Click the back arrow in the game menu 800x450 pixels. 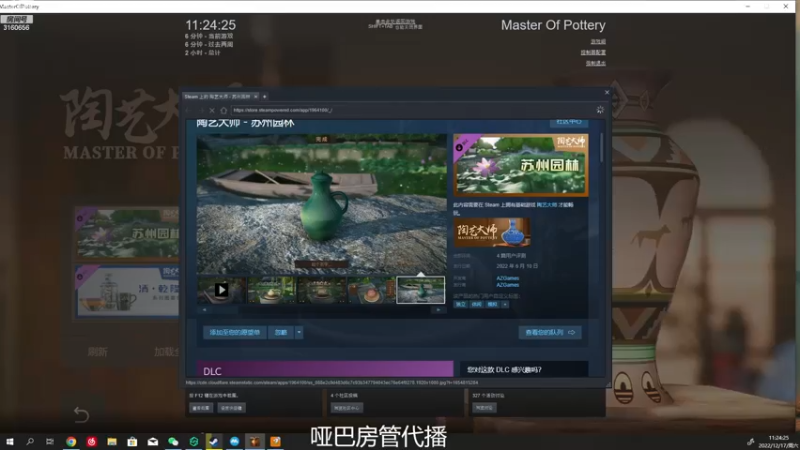81,414
